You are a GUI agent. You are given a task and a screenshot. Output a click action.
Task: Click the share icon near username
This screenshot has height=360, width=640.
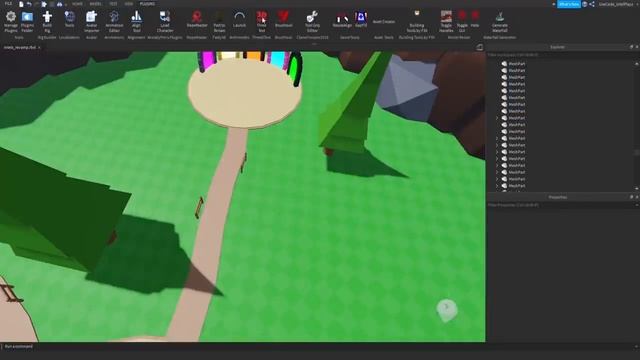[x=592, y=4]
